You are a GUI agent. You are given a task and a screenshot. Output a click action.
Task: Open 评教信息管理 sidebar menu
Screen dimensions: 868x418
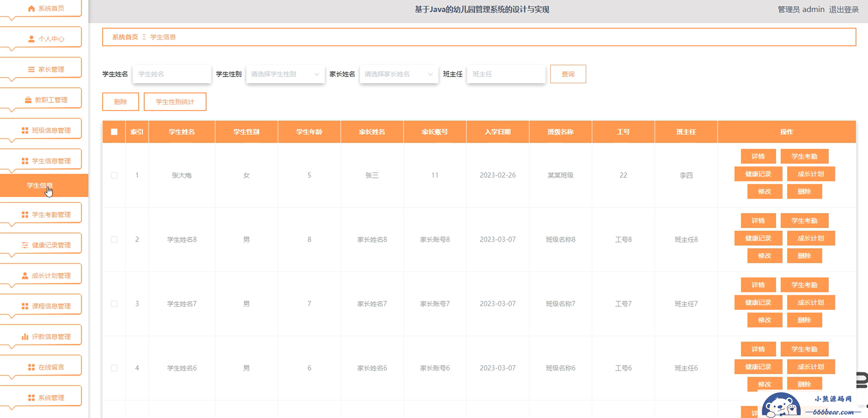(41, 337)
